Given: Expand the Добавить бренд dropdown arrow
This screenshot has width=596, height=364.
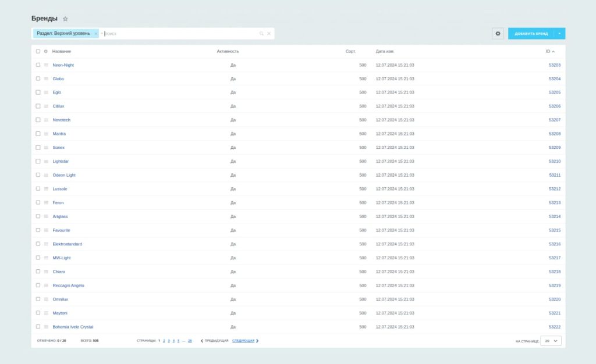Looking at the screenshot, I should [x=559, y=33].
